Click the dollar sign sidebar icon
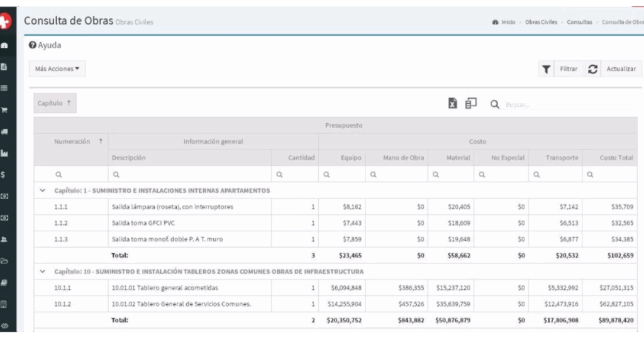The height and width of the screenshot is (362, 644). pyautogui.click(x=4, y=175)
